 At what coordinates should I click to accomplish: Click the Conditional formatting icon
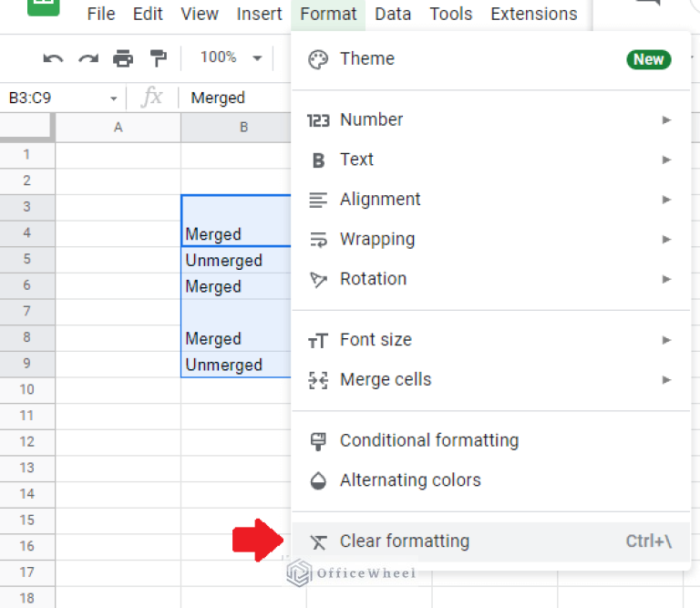pyautogui.click(x=318, y=441)
